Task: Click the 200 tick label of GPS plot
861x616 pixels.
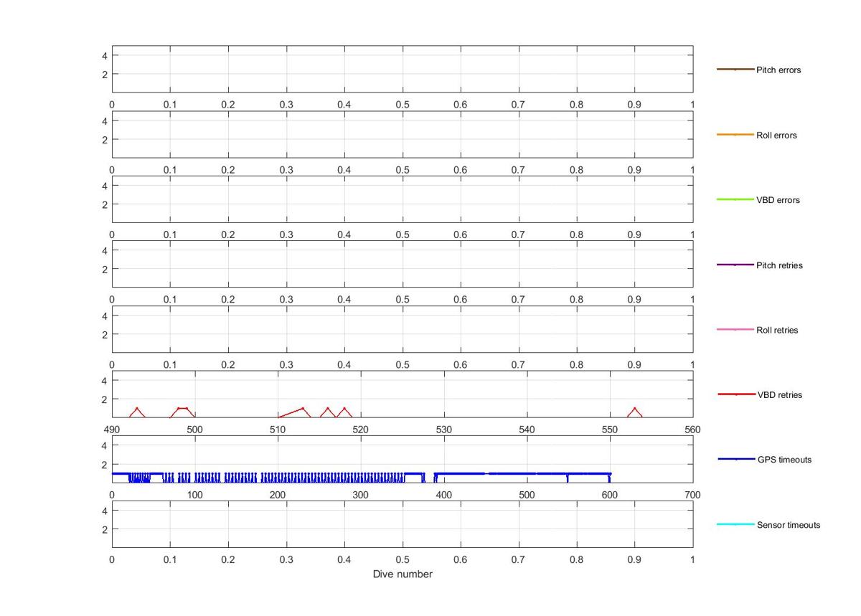Action: pos(278,495)
